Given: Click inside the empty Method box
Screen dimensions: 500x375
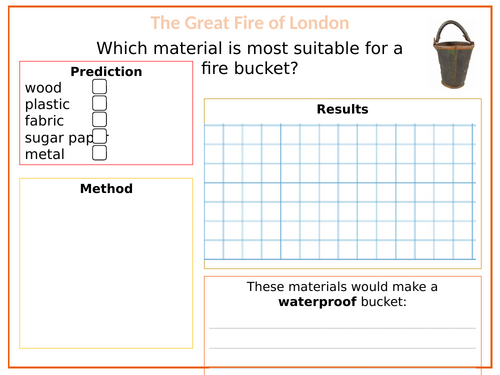Looking at the screenshot, I should [x=106, y=270].
